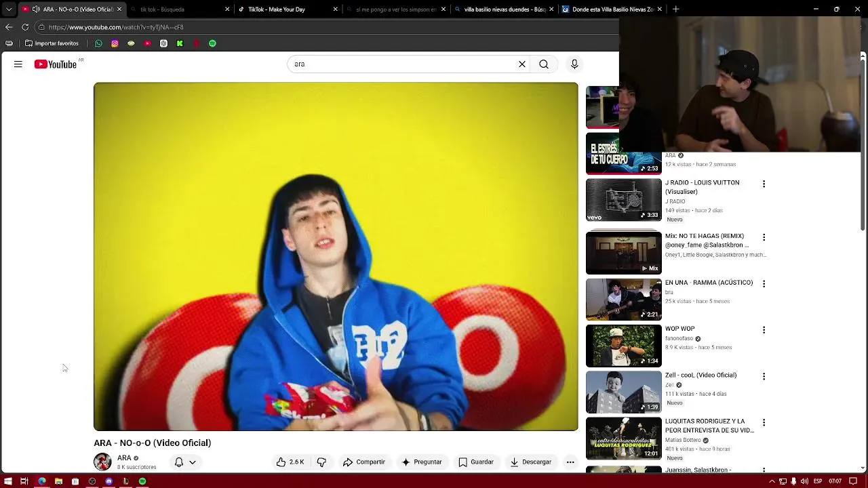
Task: Open Zell - cooL (Video Oficial) title
Action: tap(701, 375)
